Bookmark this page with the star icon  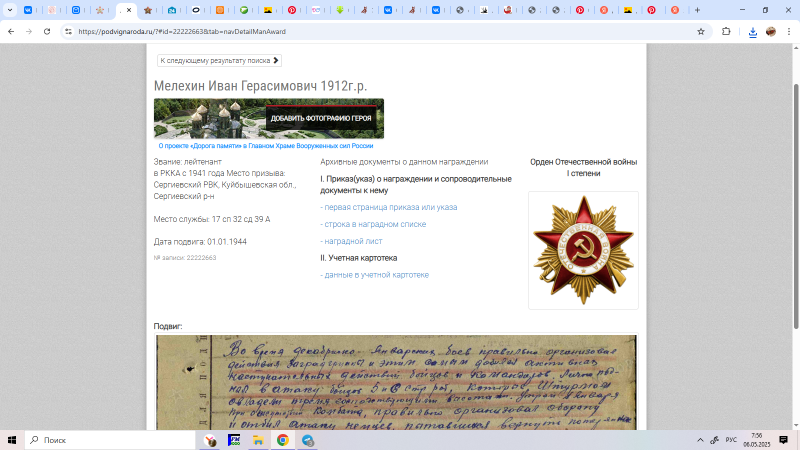701,32
